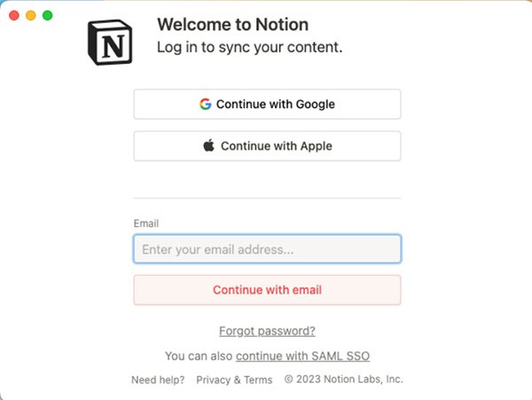The height and width of the screenshot is (400, 532).
Task: Open the Forgot password? link
Action: coord(267,331)
